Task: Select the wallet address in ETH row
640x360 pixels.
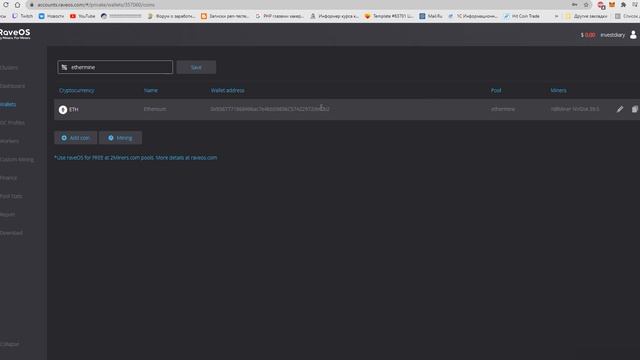Action: (270, 109)
